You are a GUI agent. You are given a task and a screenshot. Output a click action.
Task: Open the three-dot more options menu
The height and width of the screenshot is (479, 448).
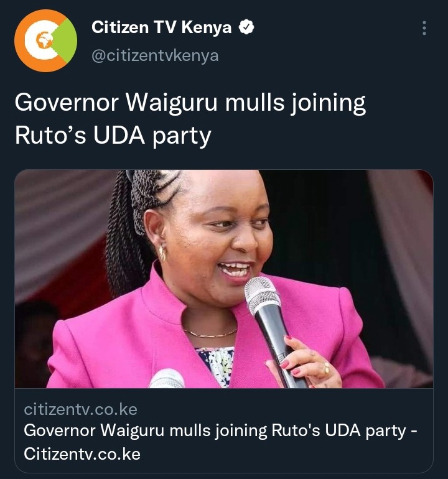pos(424,28)
